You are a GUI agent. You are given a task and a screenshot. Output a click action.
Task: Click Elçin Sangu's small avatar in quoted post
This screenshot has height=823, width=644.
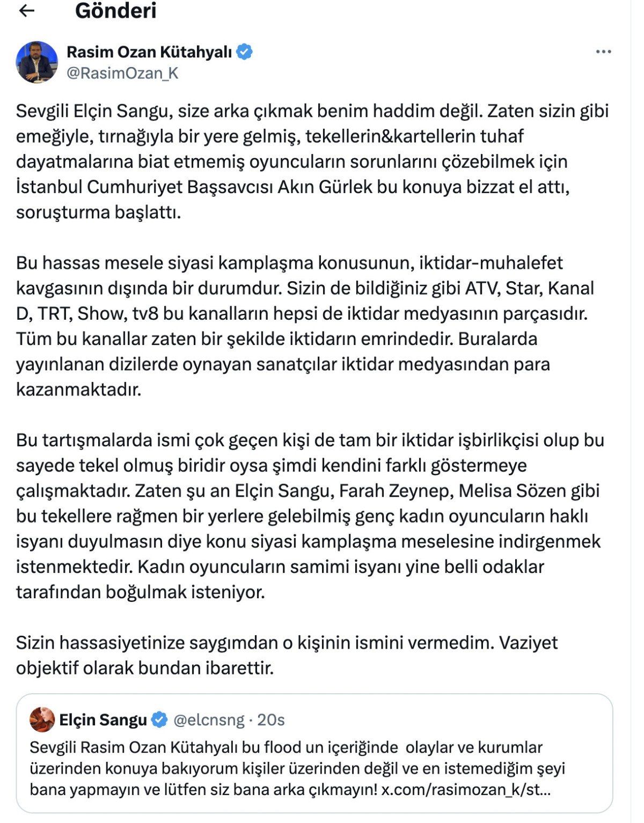coord(42,719)
